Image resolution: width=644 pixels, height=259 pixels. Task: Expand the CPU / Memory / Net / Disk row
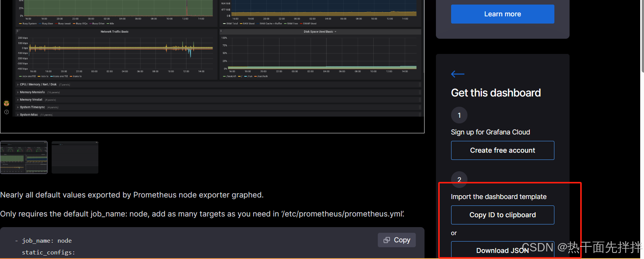pyautogui.click(x=18, y=85)
